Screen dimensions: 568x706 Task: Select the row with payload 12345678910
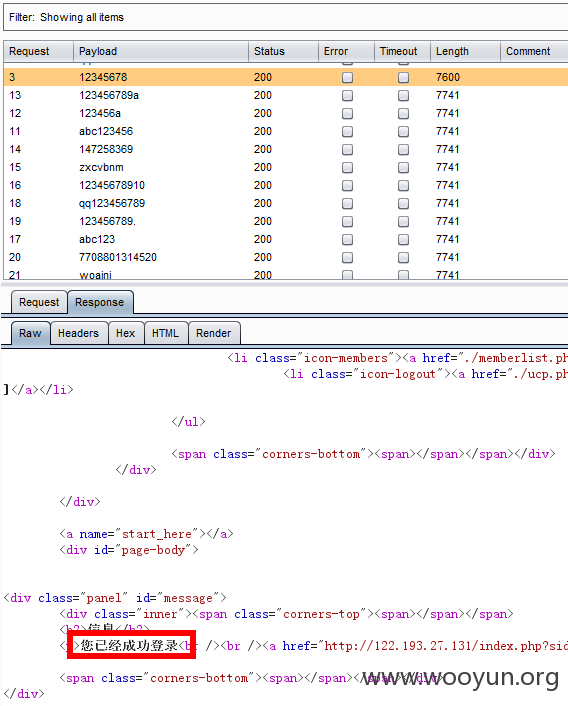(286, 186)
